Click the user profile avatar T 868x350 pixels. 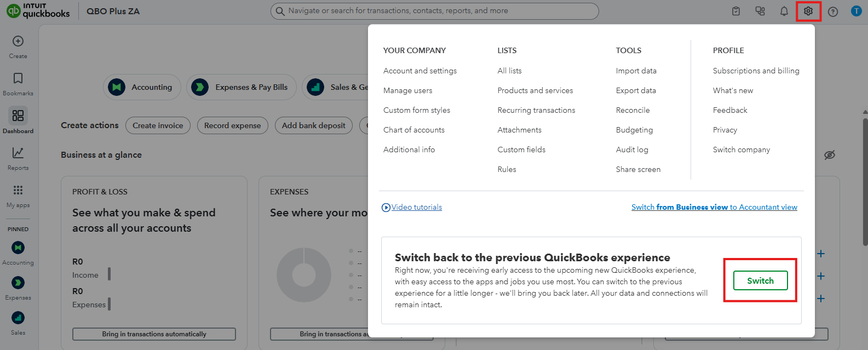856,11
